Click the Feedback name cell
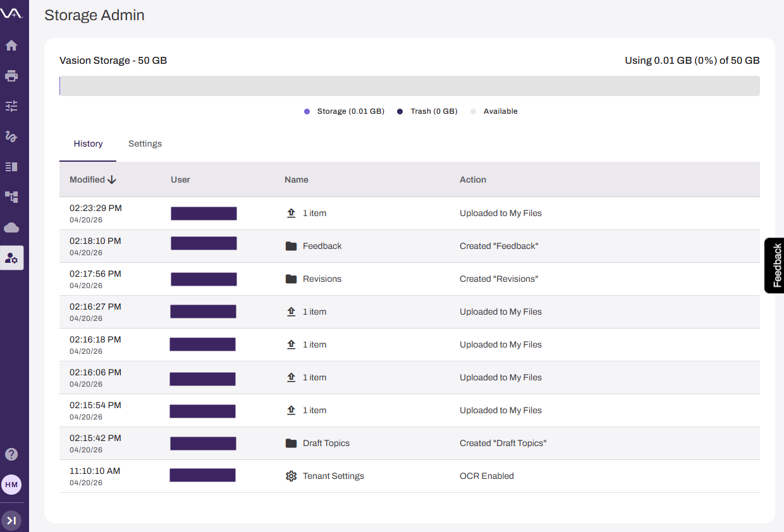The image size is (784, 532). point(322,246)
